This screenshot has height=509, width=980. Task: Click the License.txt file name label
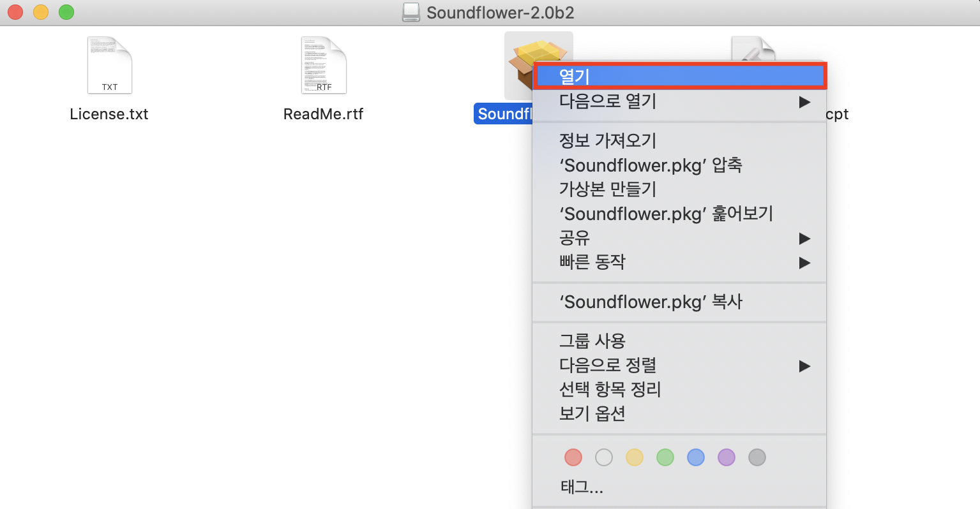[x=109, y=114]
